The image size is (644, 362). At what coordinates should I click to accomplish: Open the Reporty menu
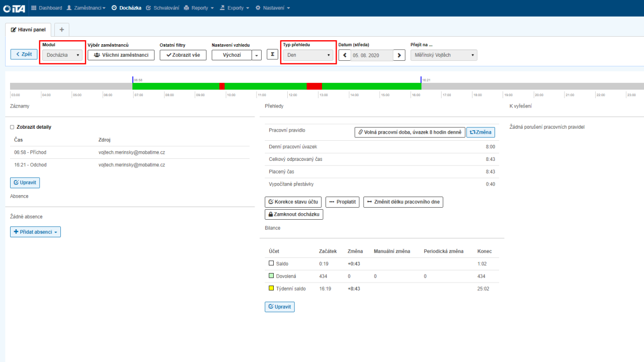click(199, 8)
